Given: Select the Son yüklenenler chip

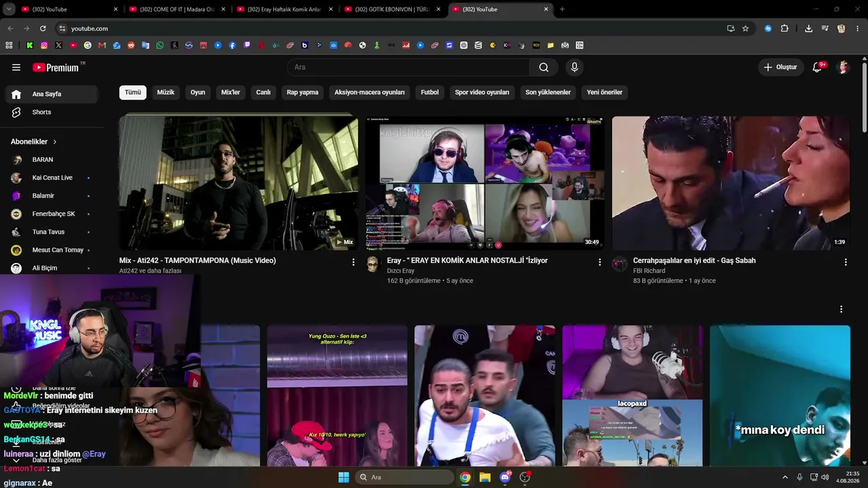Looking at the screenshot, I should click(548, 92).
